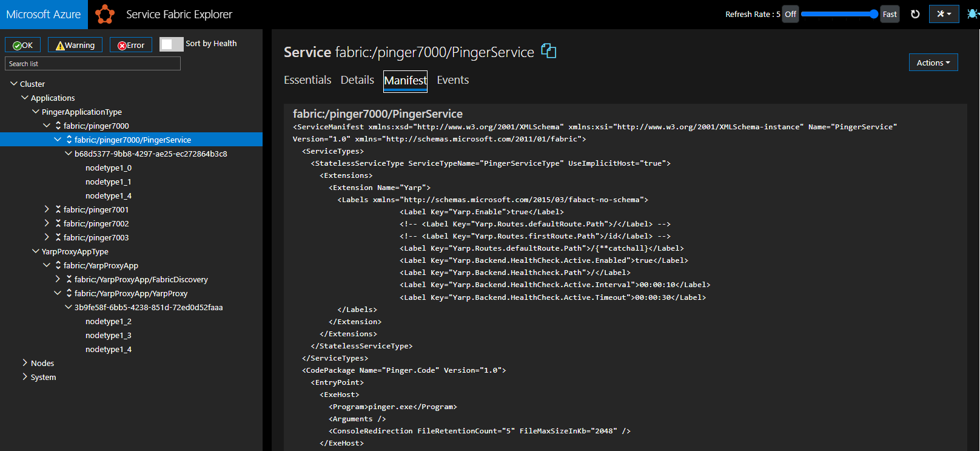Viewport: 980px width, 451px height.
Task: Collapse the Cluster tree node
Action: [14, 83]
